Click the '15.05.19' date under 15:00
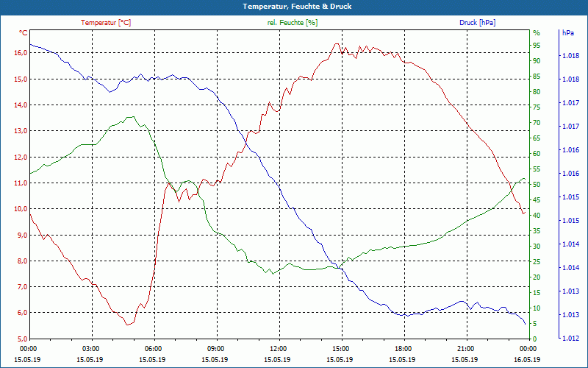This screenshot has width=588, height=368. 340,359
